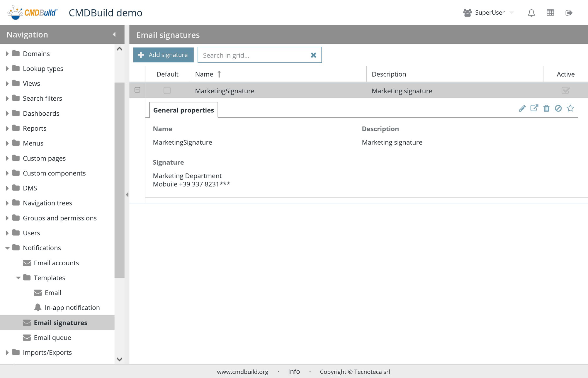This screenshot has height=378, width=588.
Task: Click the star set-default icon
Action: tap(570, 108)
